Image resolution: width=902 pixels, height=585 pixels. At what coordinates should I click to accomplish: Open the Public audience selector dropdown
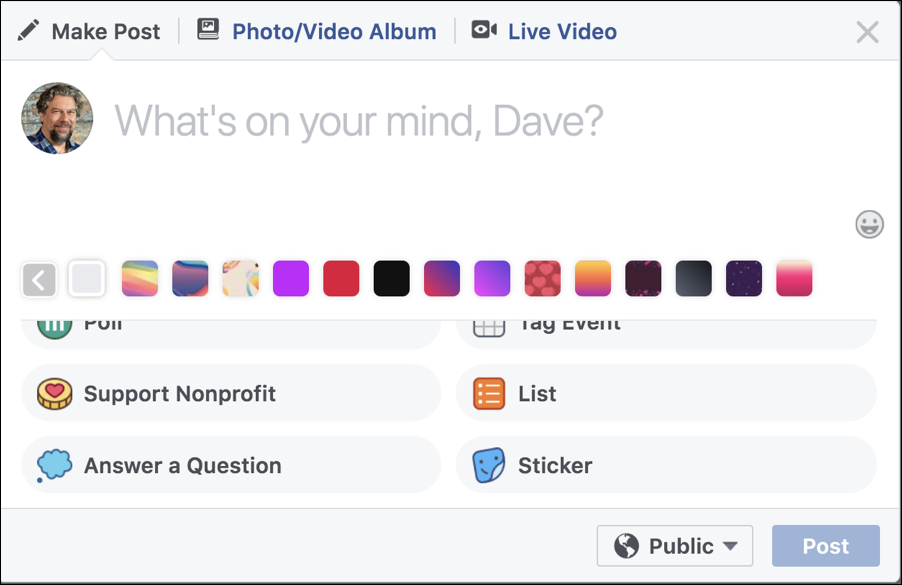click(x=674, y=546)
